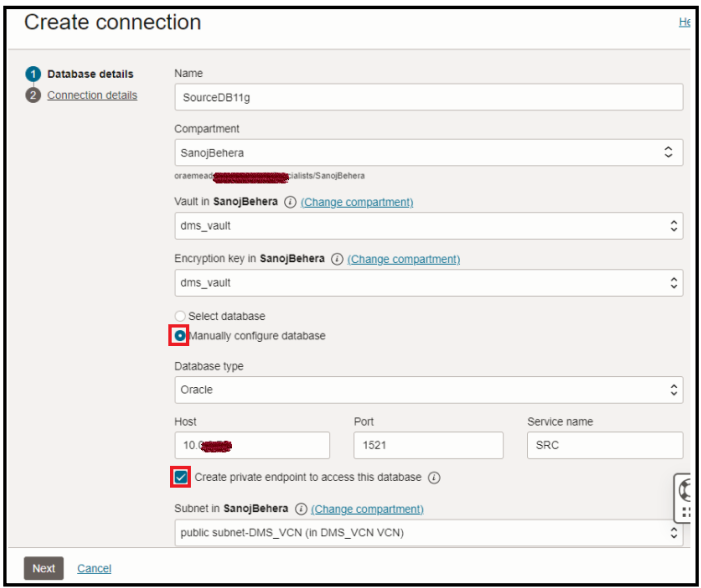
Task: Open the Subnet selection dropdown
Action: pos(428,533)
